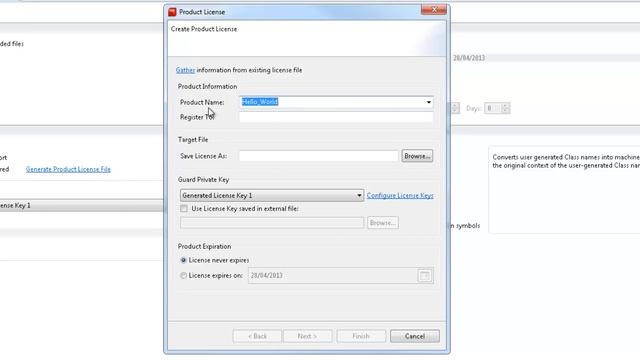Screen dimensions: 640x360
Task: Select License Key 1 row in background window
Action: coord(82,205)
